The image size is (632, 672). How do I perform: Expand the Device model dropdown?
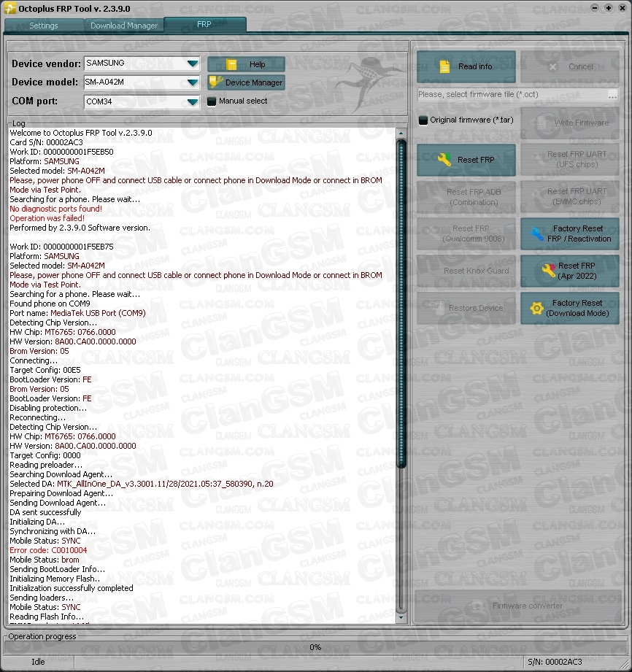(192, 82)
